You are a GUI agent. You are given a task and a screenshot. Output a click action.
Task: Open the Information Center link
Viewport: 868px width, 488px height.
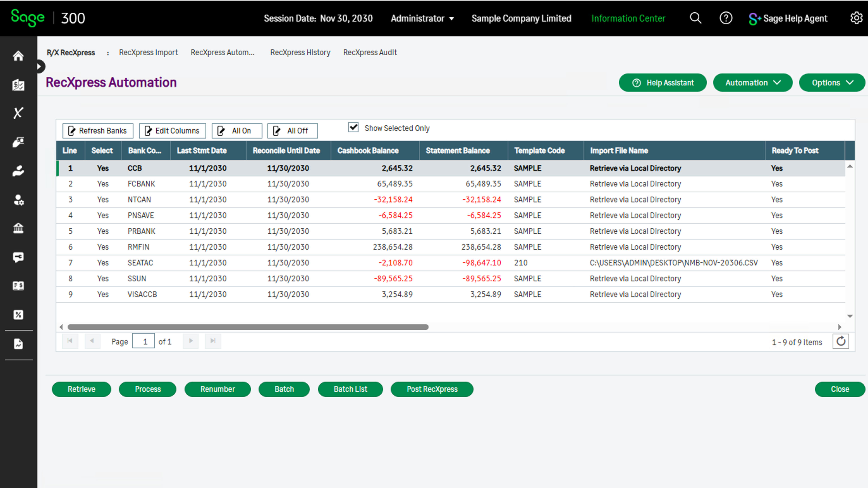point(628,19)
